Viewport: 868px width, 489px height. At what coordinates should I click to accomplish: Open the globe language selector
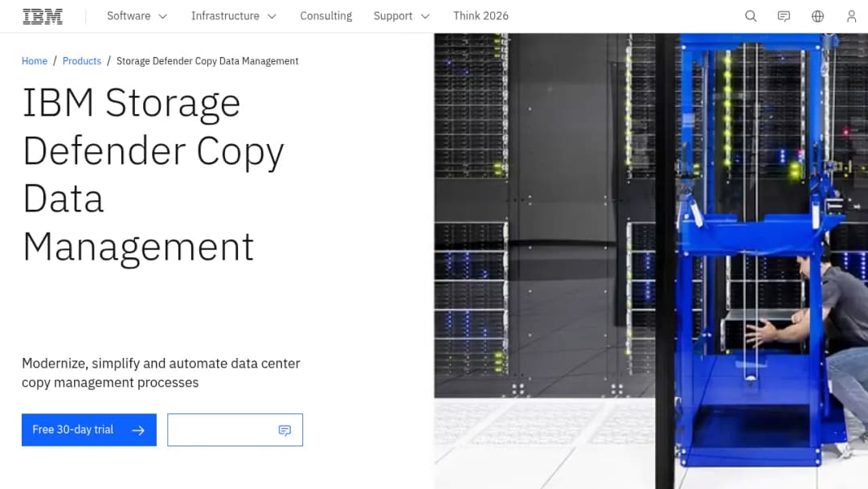tap(817, 16)
